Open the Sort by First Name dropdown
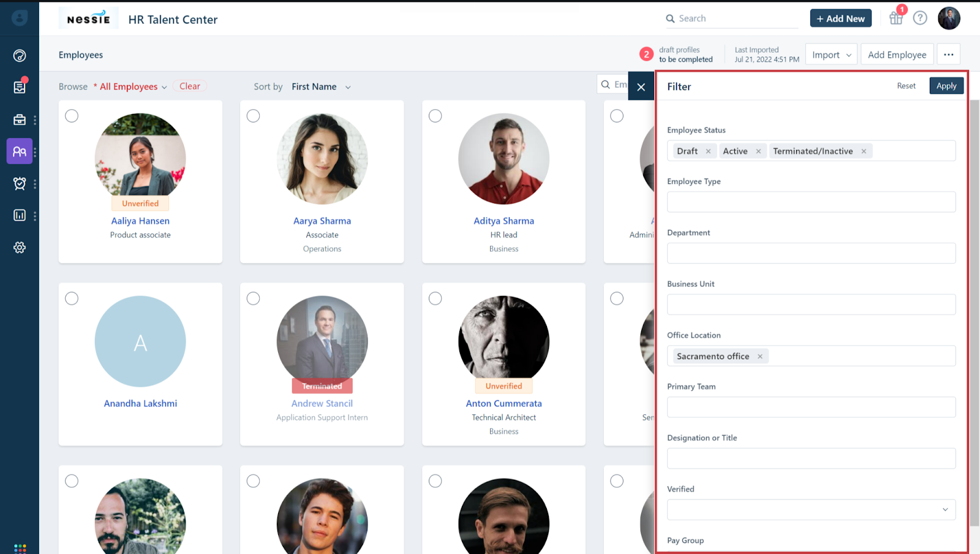Screen dimensions: 980x554 321,87
